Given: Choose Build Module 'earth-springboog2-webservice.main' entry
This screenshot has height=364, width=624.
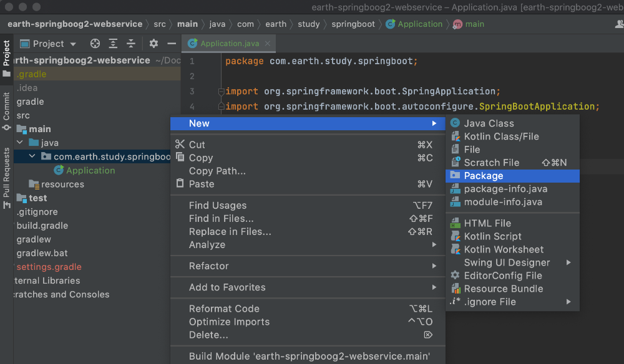Looking at the screenshot, I should pyautogui.click(x=308, y=357).
